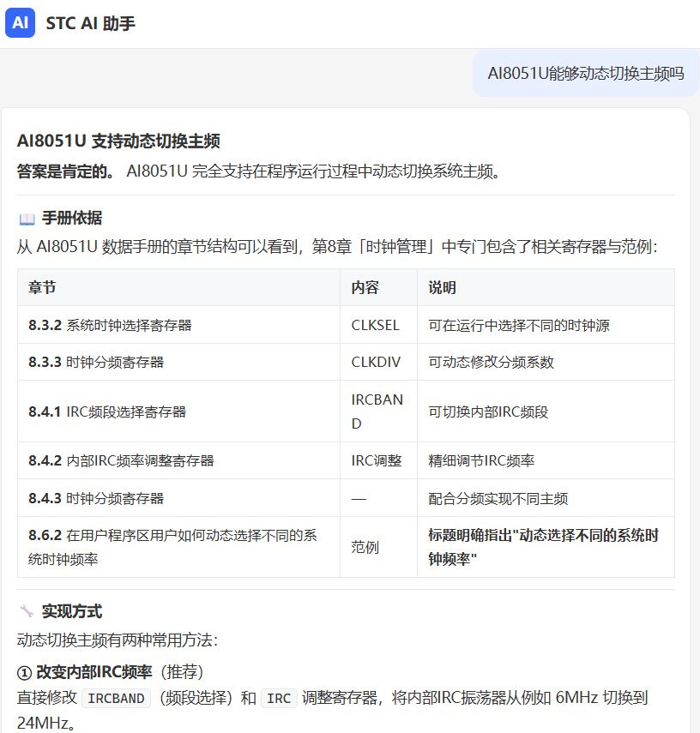Click the 8.4.3 时钟分频寄存器 row
The height and width of the screenshot is (733, 700).
point(346,498)
